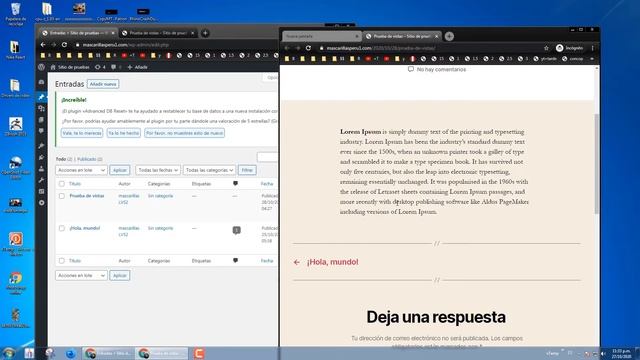Click vertical scrollbar in incognito window
Viewport: 640px width, 360px height.
[597, 163]
